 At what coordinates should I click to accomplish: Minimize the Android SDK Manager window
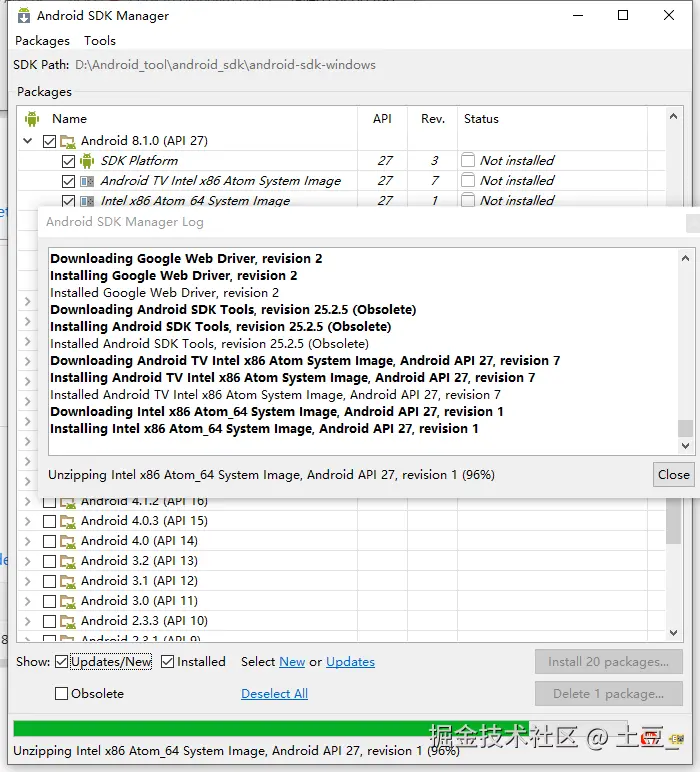[x=578, y=15]
